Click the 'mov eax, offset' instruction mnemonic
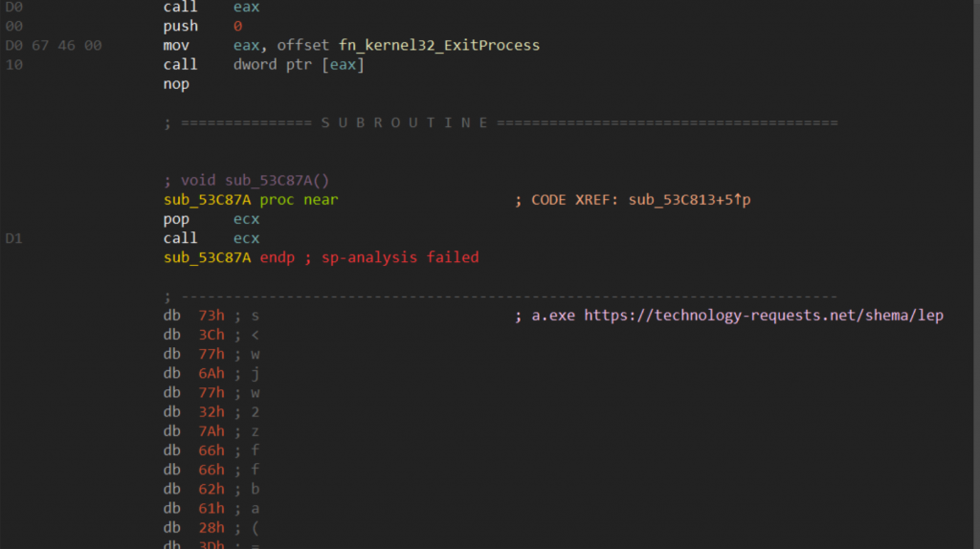Viewport: 980px width, 549px height. click(x=176, y=46)
